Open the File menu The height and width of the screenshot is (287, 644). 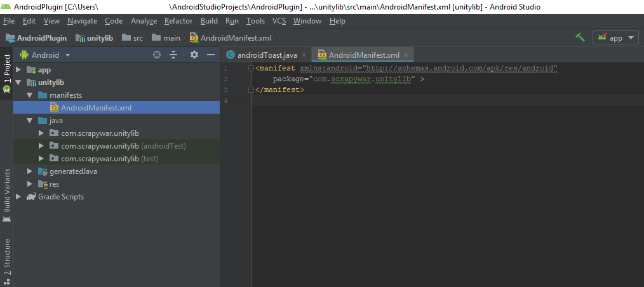tap(9, 21)
